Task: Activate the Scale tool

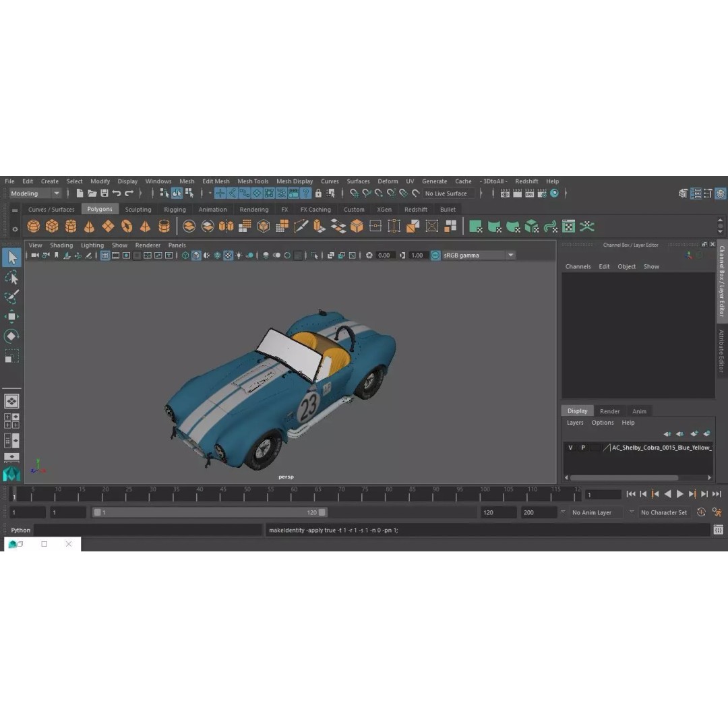Action: click(11, 356)
